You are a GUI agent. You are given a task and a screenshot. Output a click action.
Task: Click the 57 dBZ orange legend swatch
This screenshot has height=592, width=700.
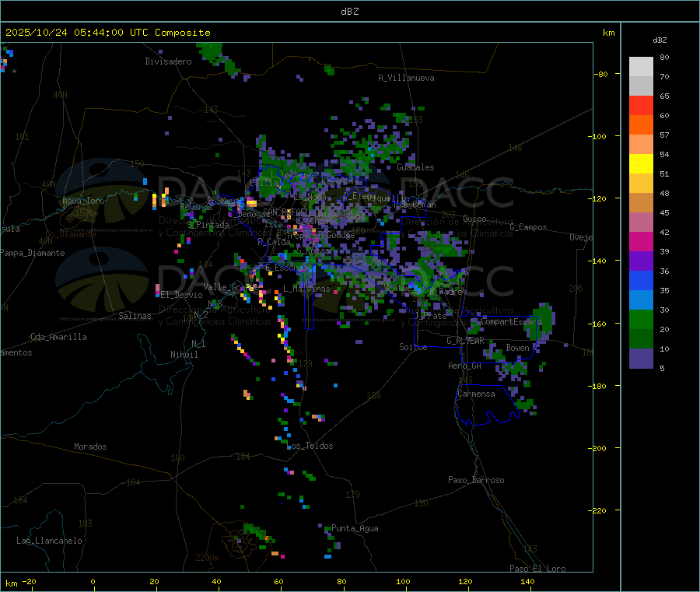click(x=641, y=125)
